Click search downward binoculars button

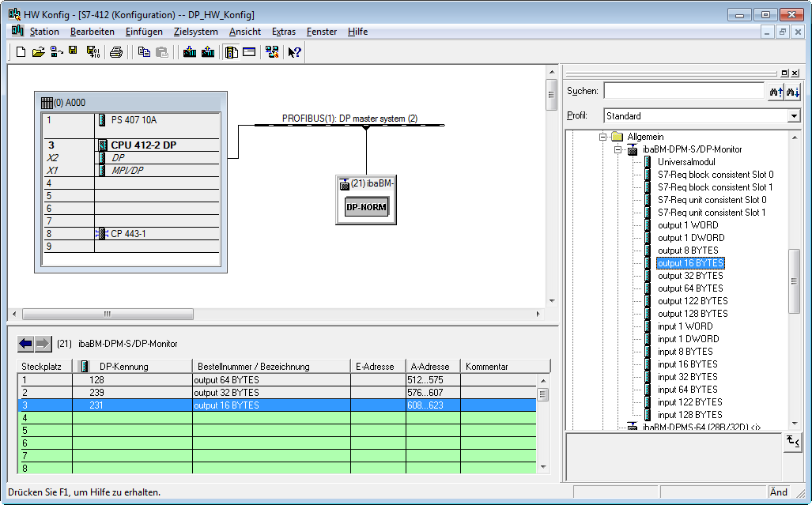click(792, 92)
